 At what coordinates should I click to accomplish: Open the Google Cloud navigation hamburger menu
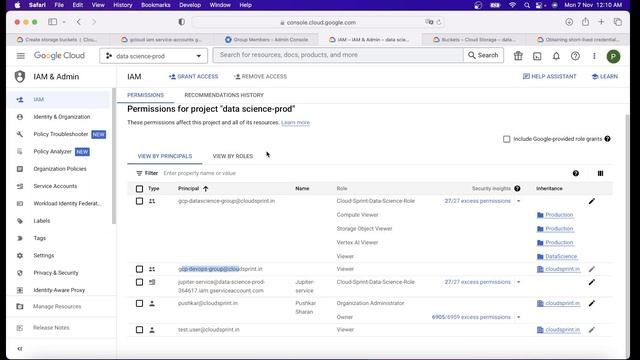(20, 56)
